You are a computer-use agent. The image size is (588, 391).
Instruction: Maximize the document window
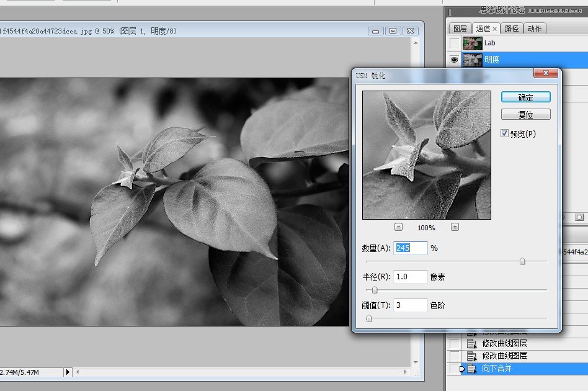(393, 31)
